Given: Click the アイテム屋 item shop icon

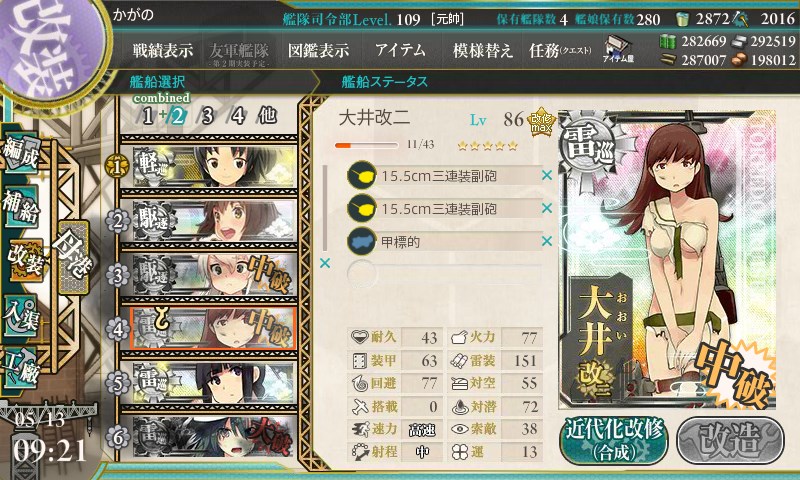Looking at the screenshot, I should (618, 50).
